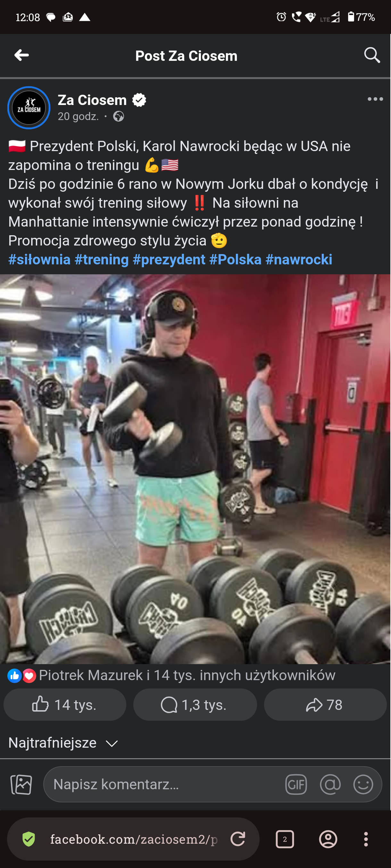The image size is (391, 868).
Task: View the gym photo in full
Action: pos(195,469)
